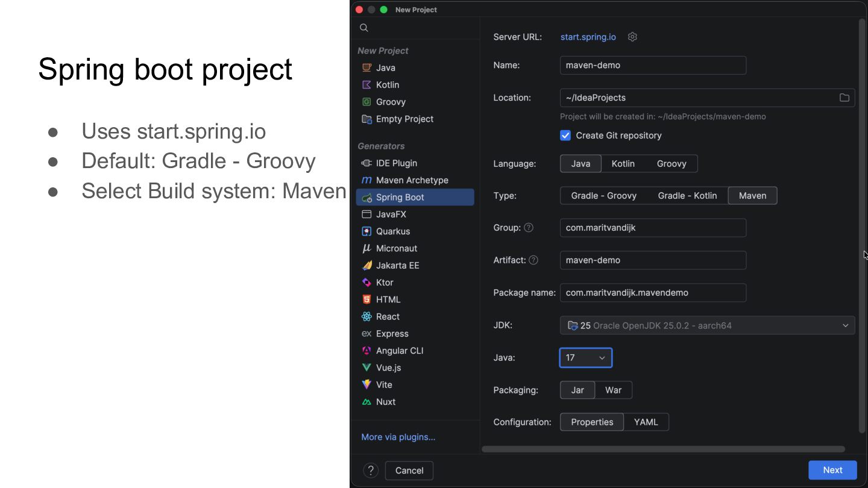Click the help question mark button
Viewport: 868px width, 488px height.
(371, 471)
